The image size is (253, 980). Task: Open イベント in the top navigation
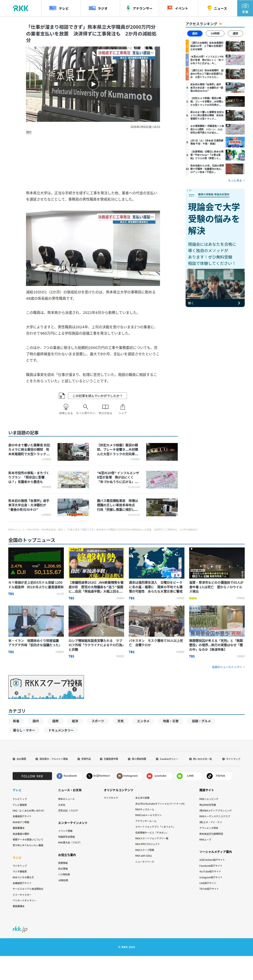pos(178,8)
